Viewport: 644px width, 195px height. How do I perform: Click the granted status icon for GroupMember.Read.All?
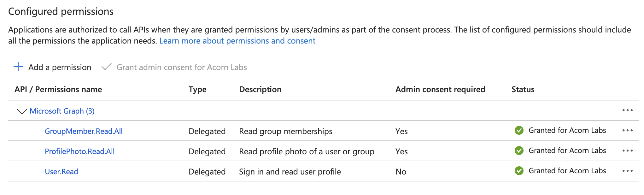pyautogui.click(x=519, y=131)
